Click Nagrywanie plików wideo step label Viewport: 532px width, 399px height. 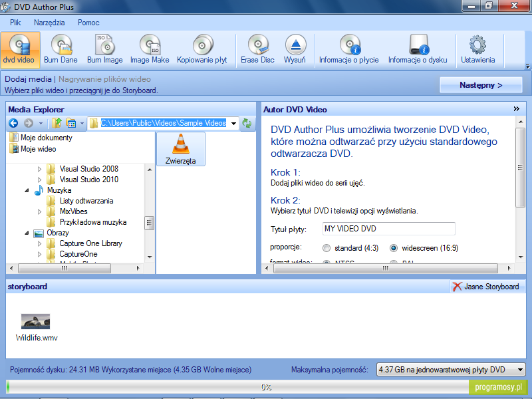(x=104, y=79)
